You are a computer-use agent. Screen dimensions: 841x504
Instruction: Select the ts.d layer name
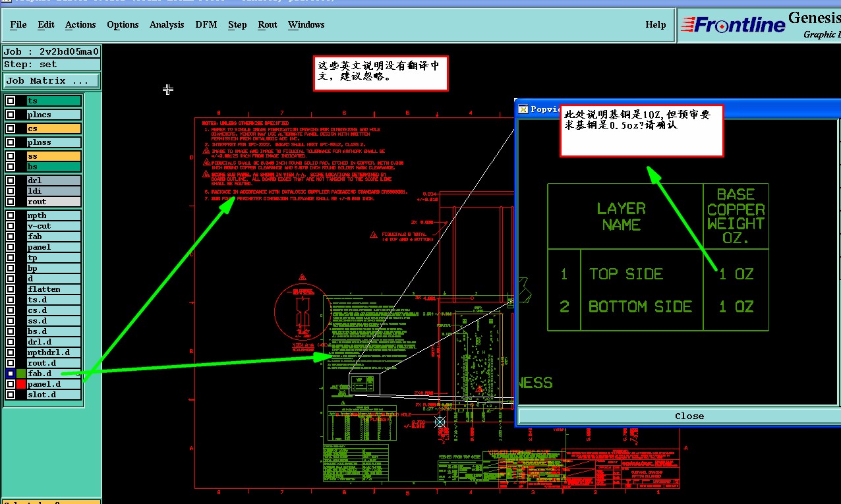coord(54,300)
